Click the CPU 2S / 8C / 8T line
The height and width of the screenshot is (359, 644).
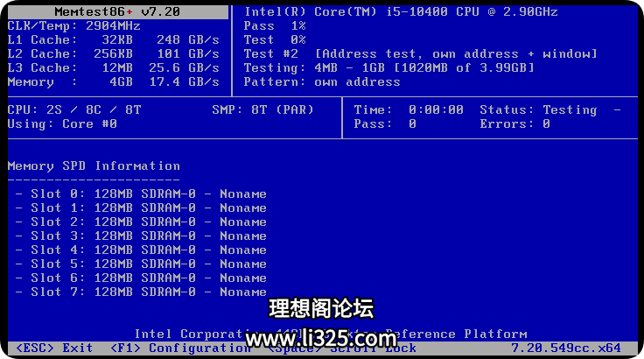[x=74, y=109]
